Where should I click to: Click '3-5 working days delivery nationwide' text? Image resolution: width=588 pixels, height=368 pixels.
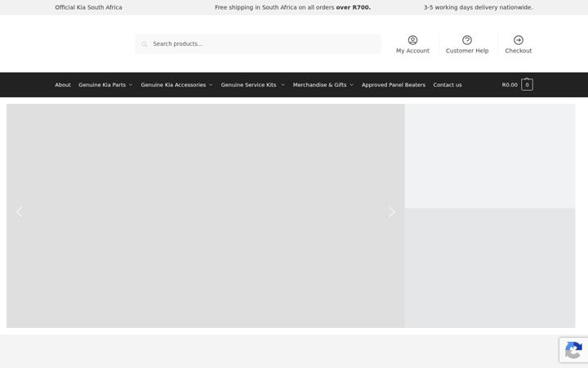(x=478, y=7)
